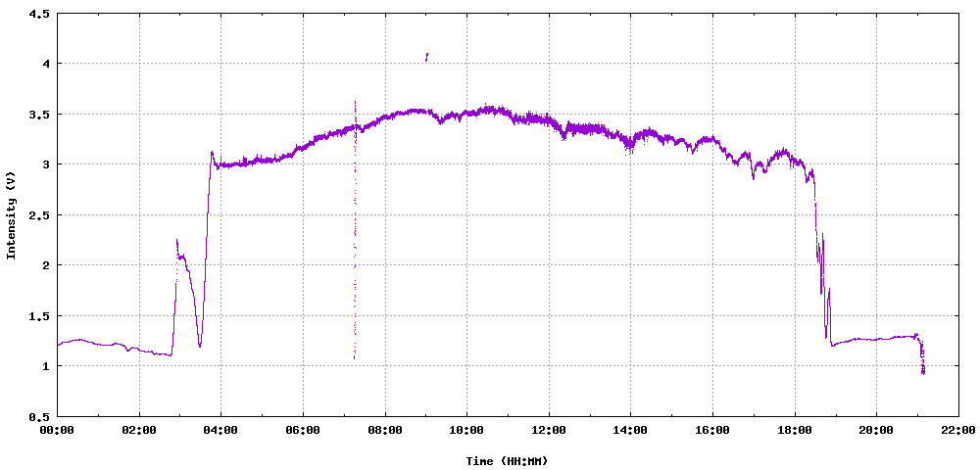Click the 'Intensity (V)' y-axis title

[11, 214]
